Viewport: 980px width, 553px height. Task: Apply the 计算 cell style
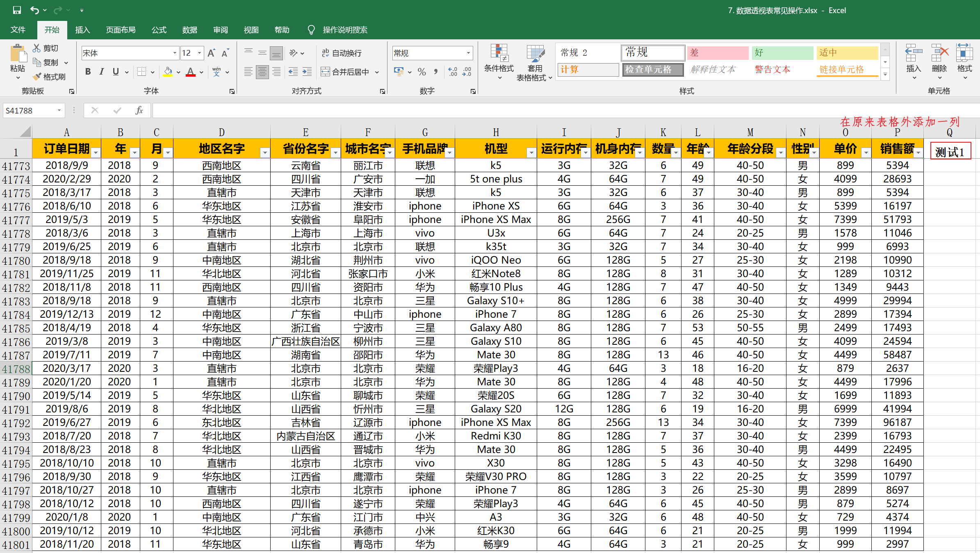[x=588, y=69]
